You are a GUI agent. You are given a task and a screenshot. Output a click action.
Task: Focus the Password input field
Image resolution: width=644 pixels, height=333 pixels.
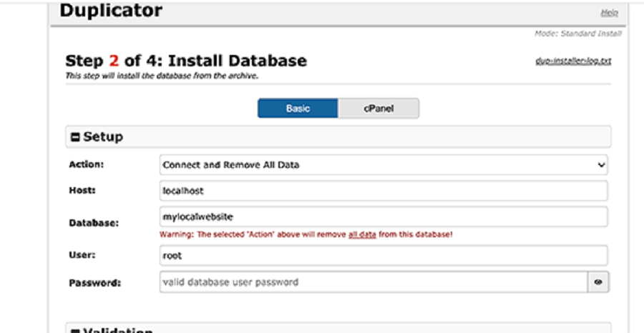coord(374,282)
